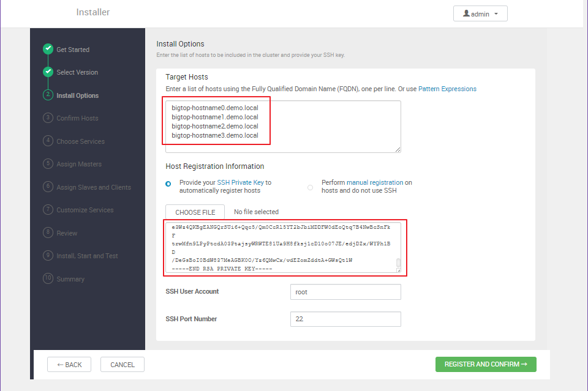
Task: Click step 4 circle beside Choose Services
Action: pos(48,141)
